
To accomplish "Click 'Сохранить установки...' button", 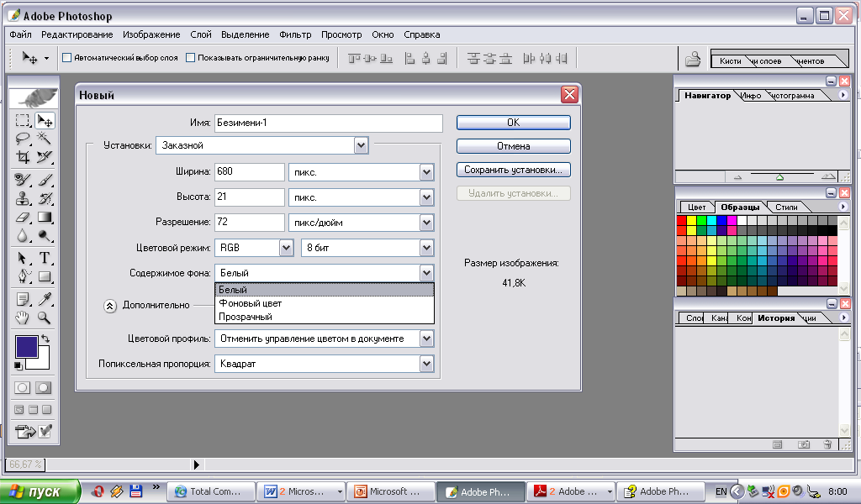I will (514, 170).
